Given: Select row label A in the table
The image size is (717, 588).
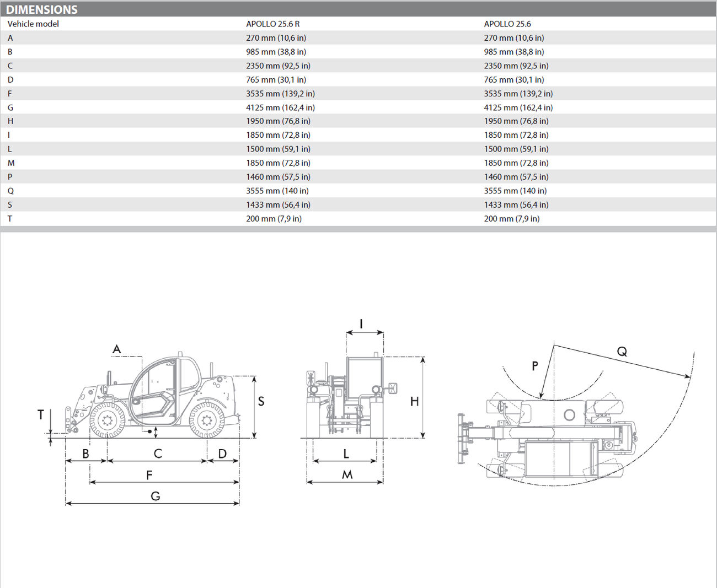Looking at the screenshot, I should pyautogui.click(x=10, y=38).
